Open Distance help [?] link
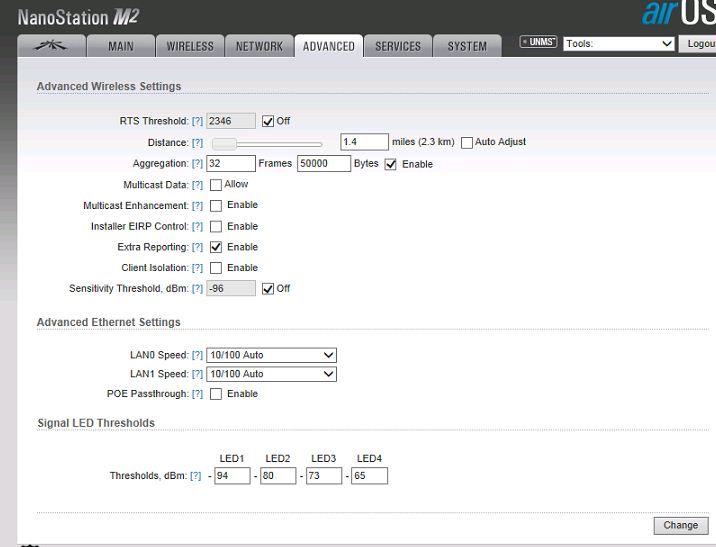 pyautogui.click(x=197, y=143)
